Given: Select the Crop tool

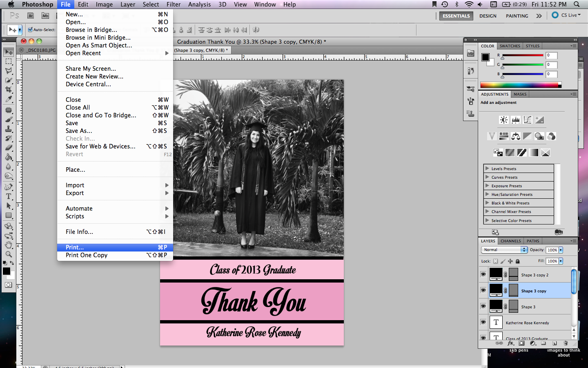Looking at the screenshot, I should (9, 90).
